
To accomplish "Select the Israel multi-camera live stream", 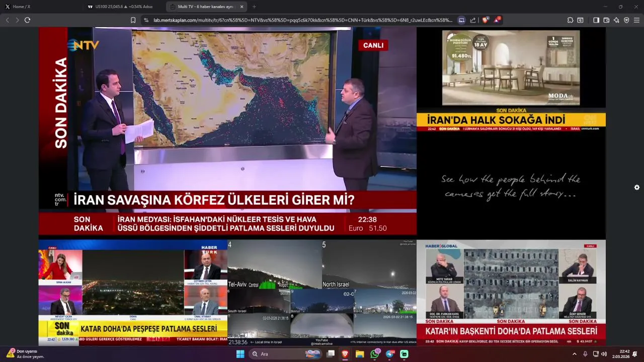I will click(x=322, y=293).
